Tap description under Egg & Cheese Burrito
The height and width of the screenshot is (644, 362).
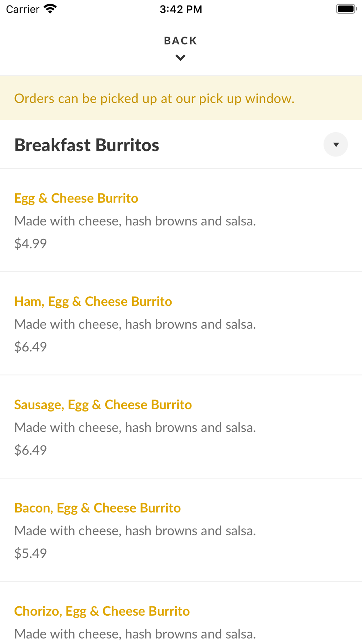coord(135,221)
